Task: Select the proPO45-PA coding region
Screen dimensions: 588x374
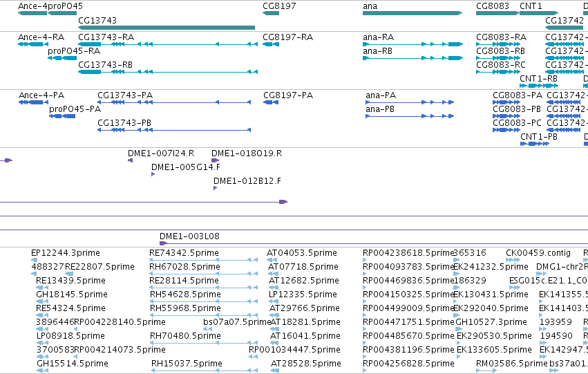Action: [x=62, y=116]
